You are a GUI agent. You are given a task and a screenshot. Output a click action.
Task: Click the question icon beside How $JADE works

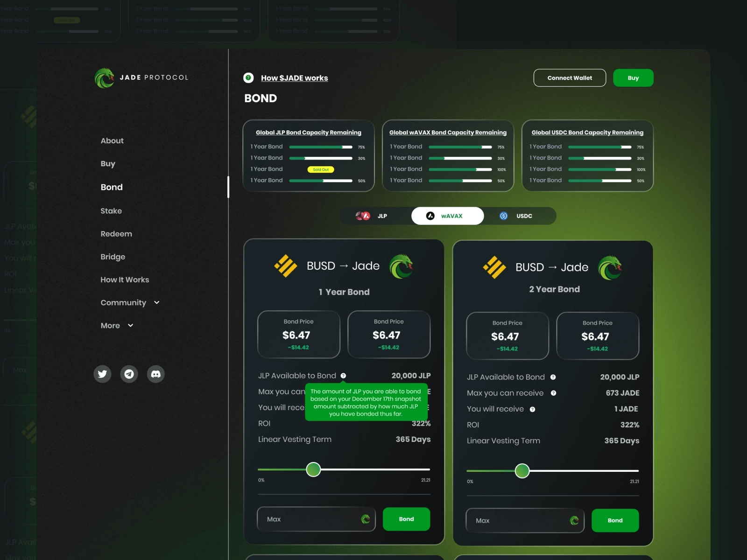[248, 78]
